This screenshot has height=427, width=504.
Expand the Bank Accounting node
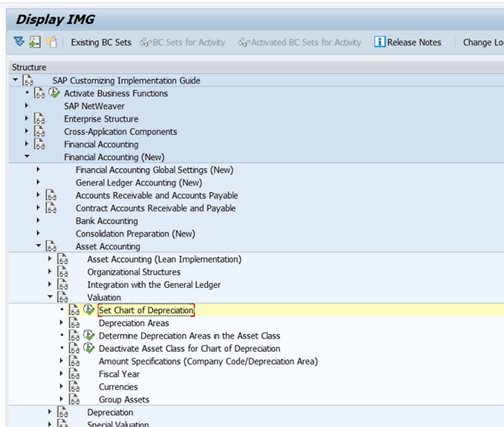coord(38,220)
